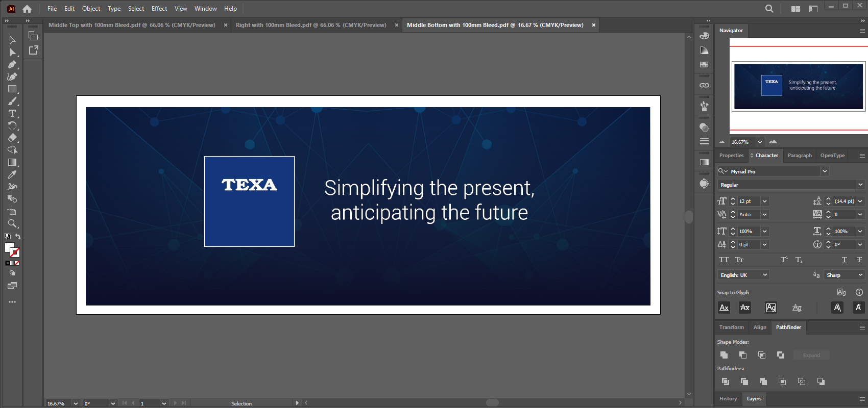
Task: Open Navigator zoom percentage dropdown
Action: (760, 142)
